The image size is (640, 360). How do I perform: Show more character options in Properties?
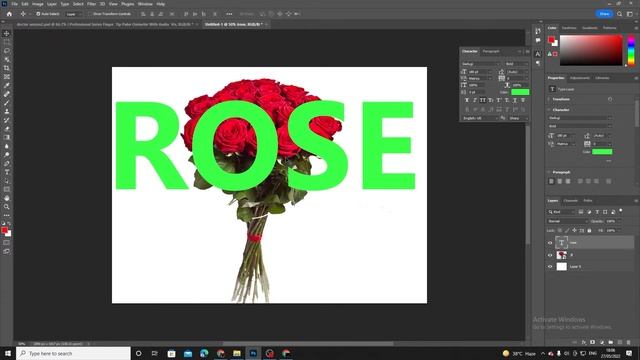click(609, 161)
